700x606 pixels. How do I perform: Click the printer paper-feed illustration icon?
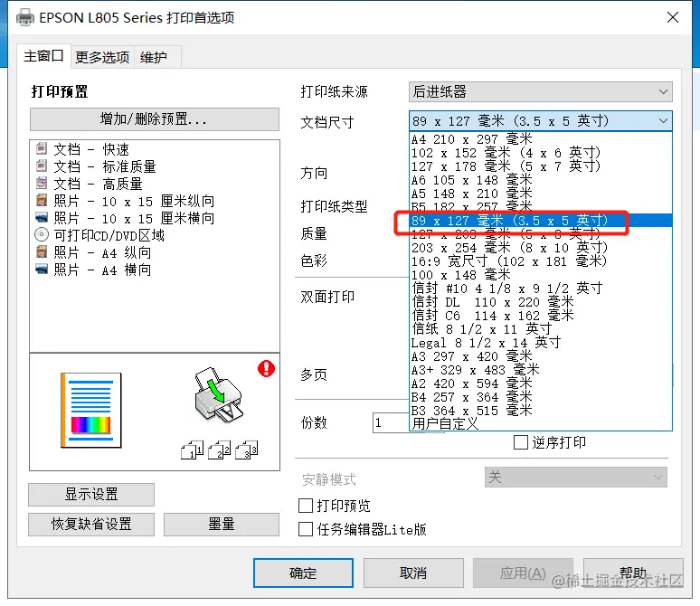point(218,395)
